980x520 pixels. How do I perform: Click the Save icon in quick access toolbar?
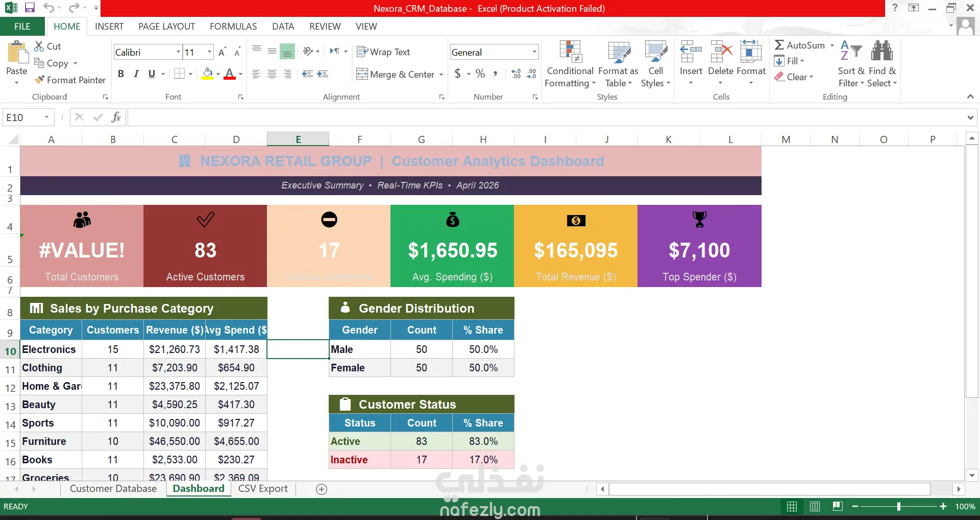point(30,8)
